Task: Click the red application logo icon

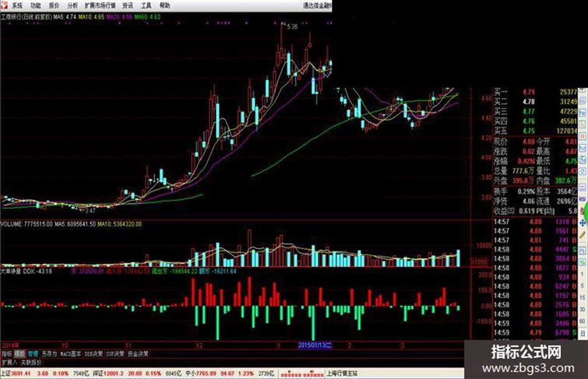Action: coord(4,5)
